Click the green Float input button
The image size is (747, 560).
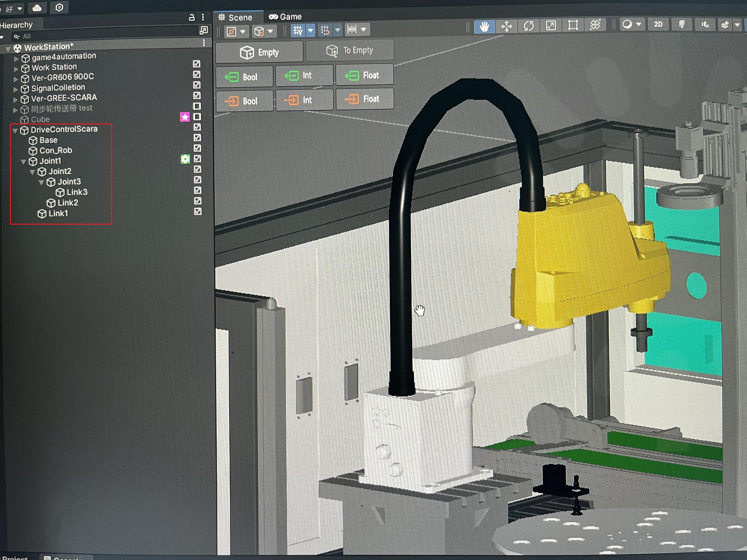click(x=364, y=75)
